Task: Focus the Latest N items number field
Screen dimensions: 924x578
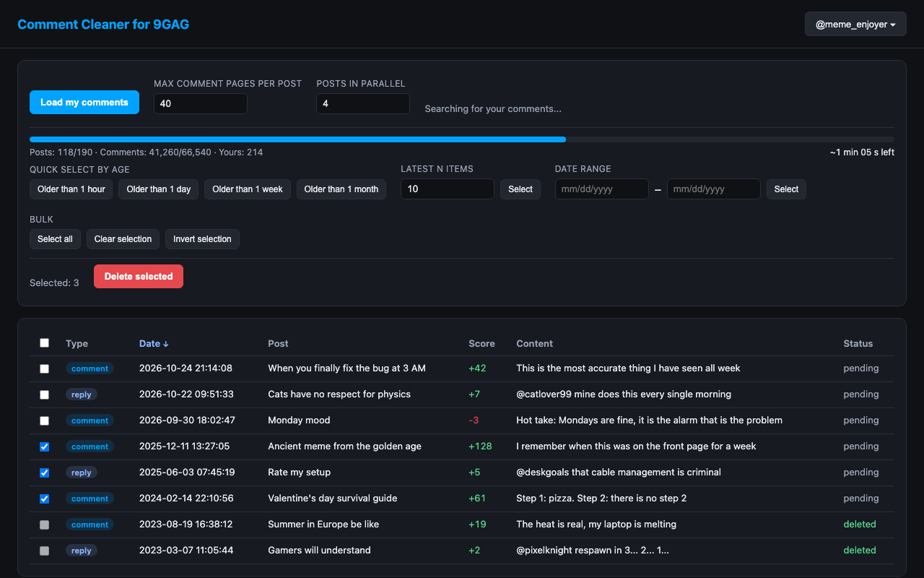Action: pyautogui.click(x=448, y=189)
